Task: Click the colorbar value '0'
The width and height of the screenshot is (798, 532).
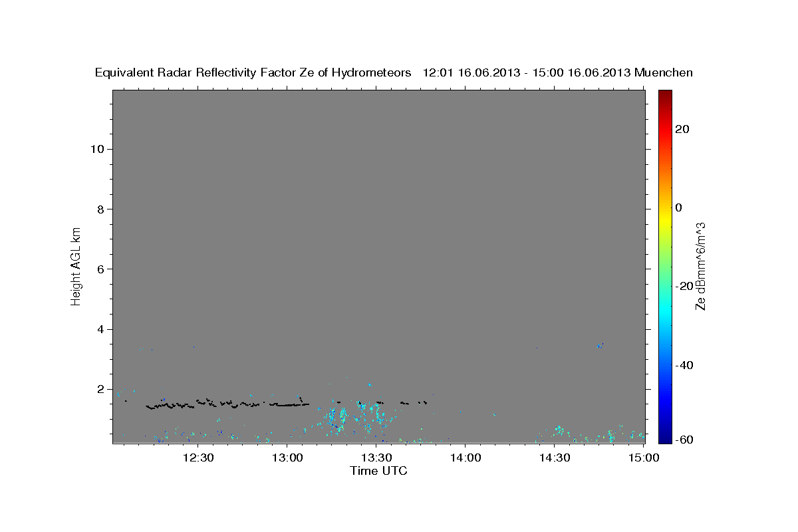Action: click(678, 207)
